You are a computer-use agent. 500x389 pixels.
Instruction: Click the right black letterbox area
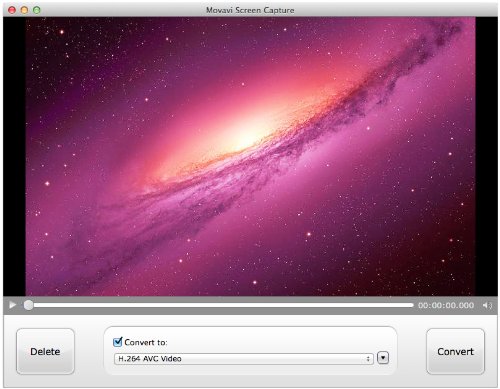coord(486,156)
